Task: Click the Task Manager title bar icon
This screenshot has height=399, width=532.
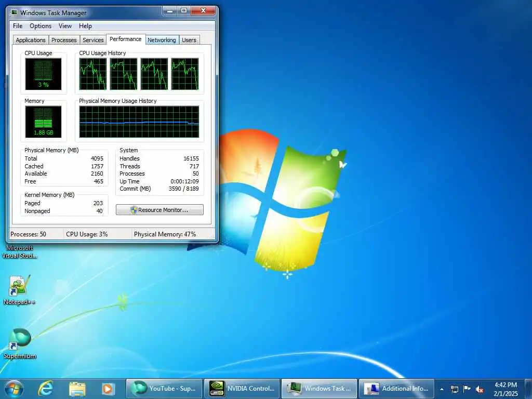Action: coord(14,12)
